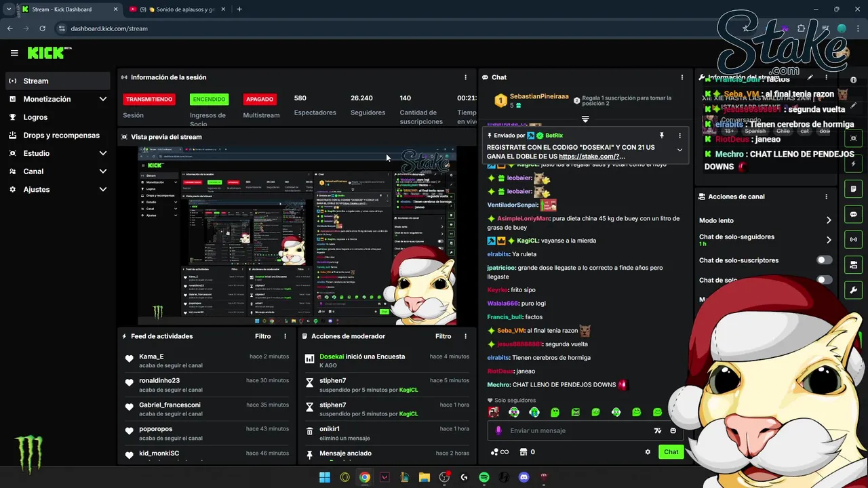This screenshot has height=488, width=868.
Task: Click the notes page icon in right toolbar
Action: [854, 188]
